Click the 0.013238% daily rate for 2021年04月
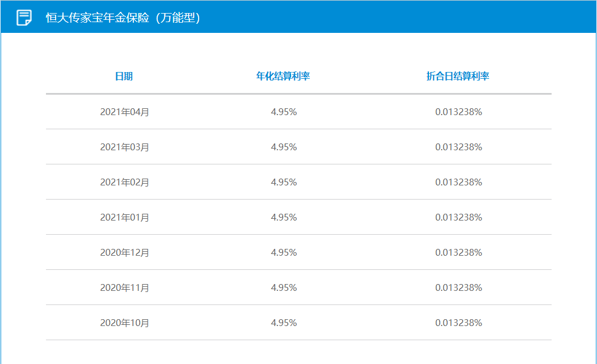597x364 pixels. pos(459,112)
